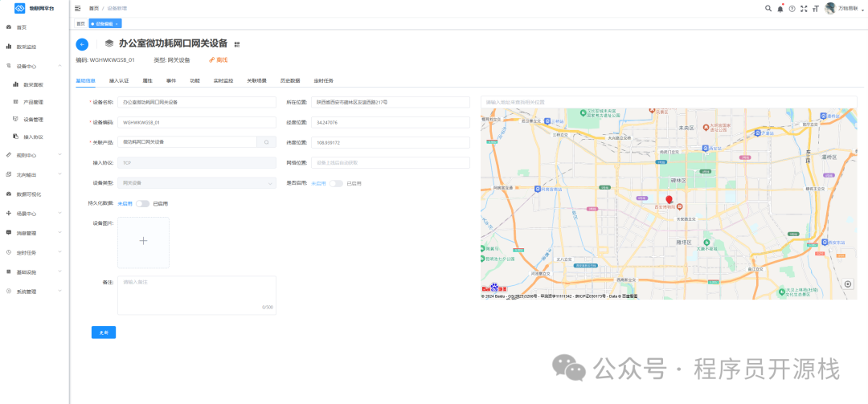Click the header search magnifier icon
The width and height of the screenshot is (868, 404).
[x=768, y=8]
